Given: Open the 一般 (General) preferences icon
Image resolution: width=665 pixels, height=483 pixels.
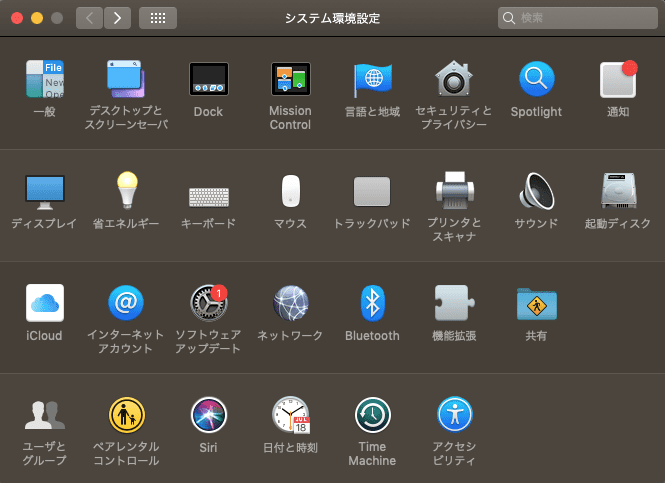Looking at the screenshot, I should pos(45,79).
